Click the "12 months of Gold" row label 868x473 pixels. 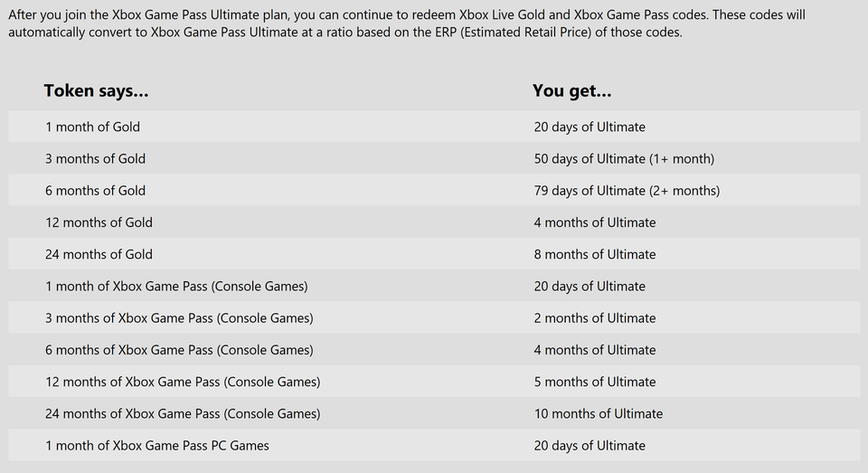click(99, 222)
